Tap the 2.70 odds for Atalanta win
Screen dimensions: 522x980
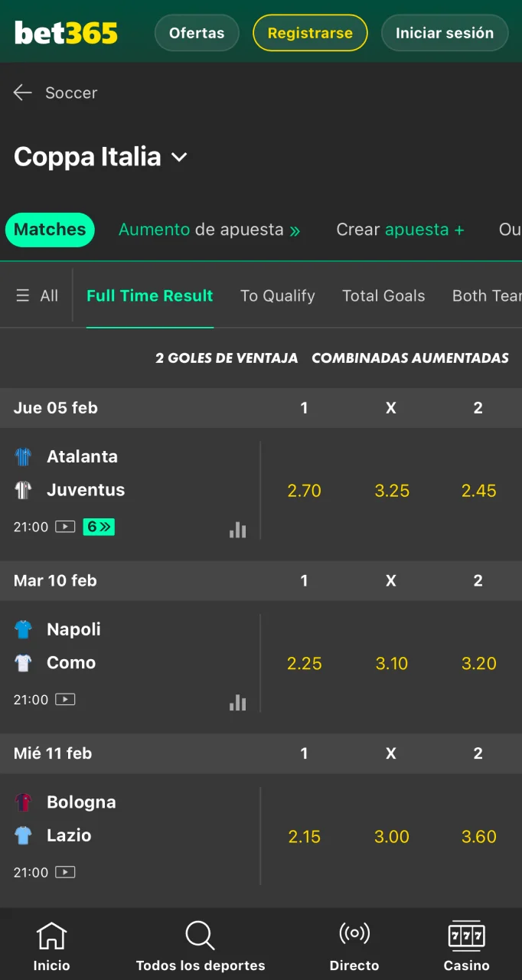304,491
